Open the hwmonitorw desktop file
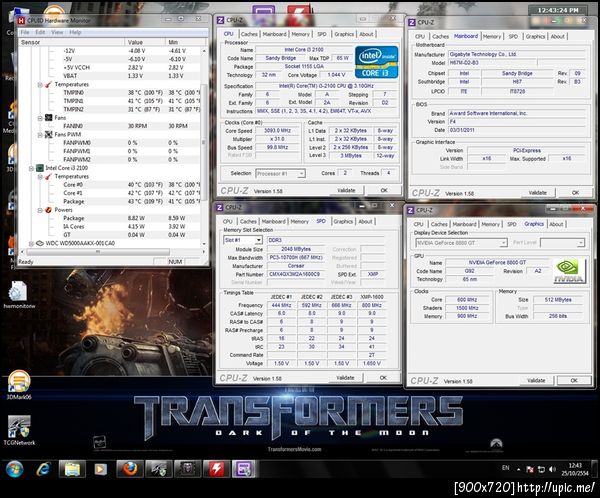The image size is (600, 498). (x=19, y=295)
